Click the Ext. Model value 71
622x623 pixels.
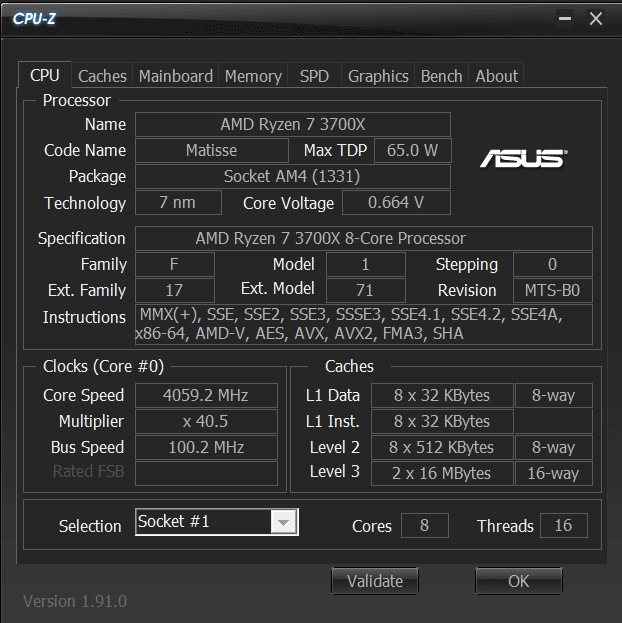[366, 290]
